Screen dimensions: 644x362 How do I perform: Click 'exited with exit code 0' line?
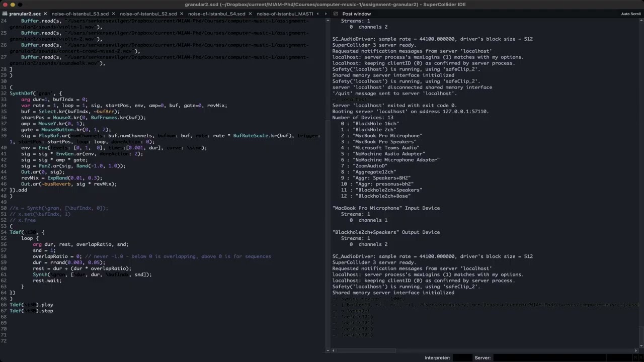point(394,106)
